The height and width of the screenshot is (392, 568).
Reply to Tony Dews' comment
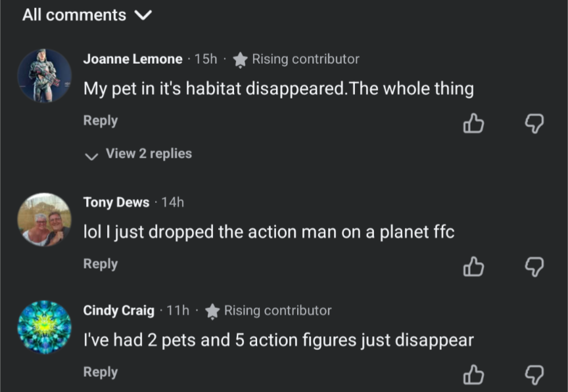100,264
